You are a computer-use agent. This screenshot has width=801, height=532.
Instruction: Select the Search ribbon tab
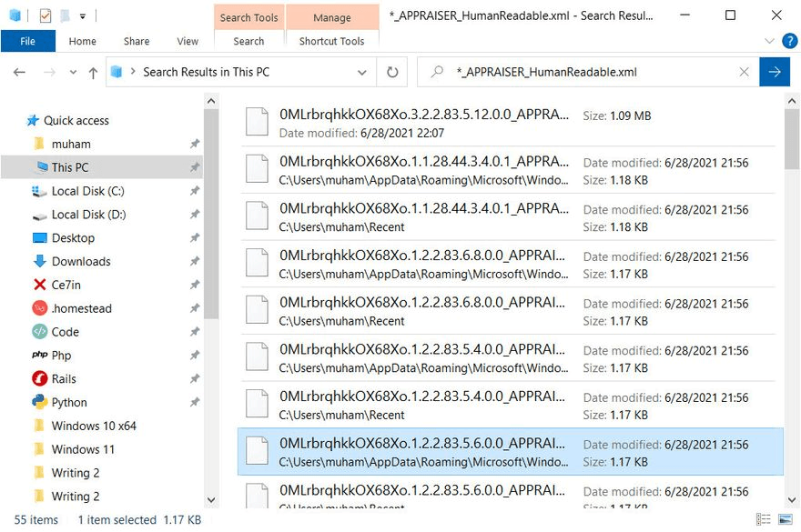pos(248,41)
